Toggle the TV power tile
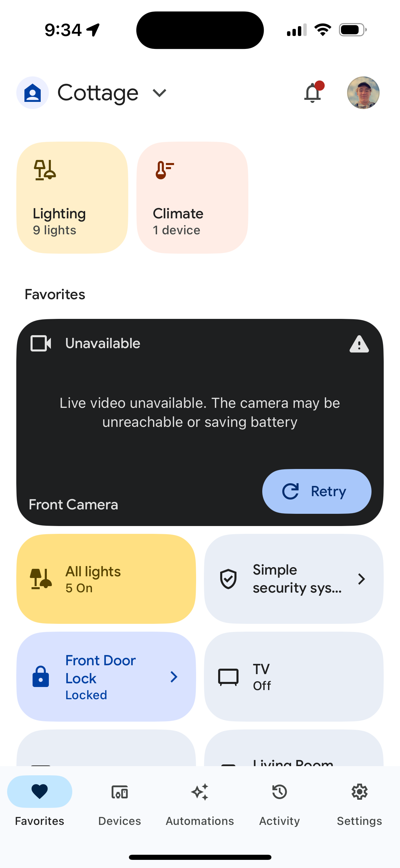This screenshot has width=400, height=868. click(x=293, y=676)
